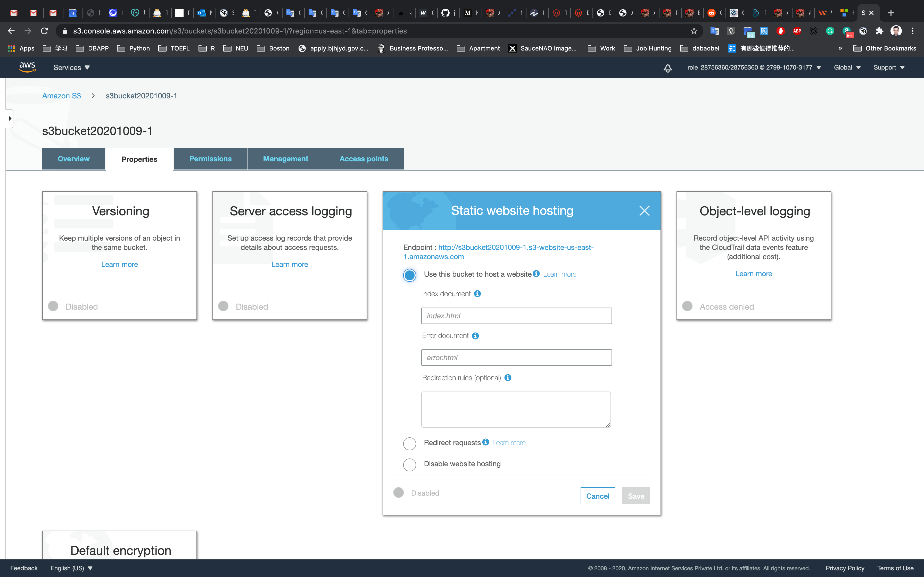Open the English (US) language dropdown
The height and width of the screenshot is (577, 924).
point(71,568)
